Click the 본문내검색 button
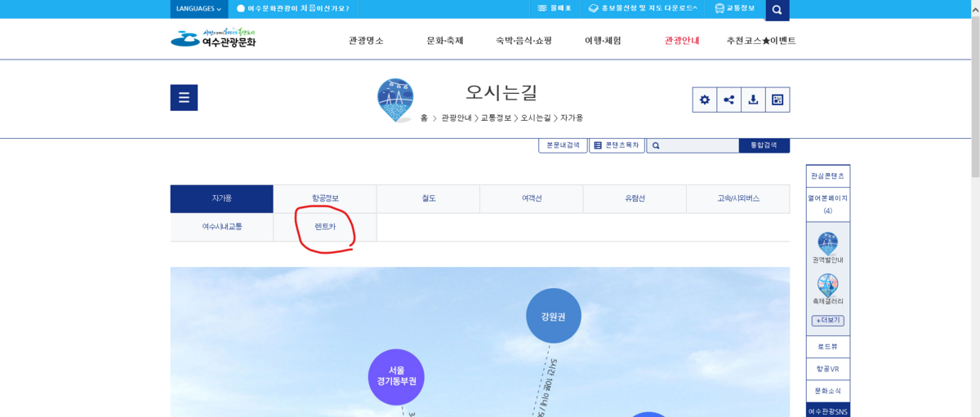980x417 pixels. 563,145
